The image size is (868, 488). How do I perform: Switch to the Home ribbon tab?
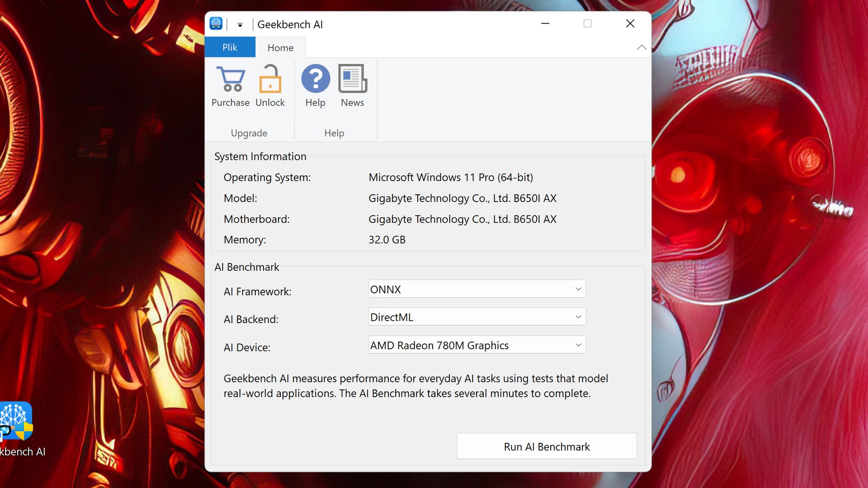point(280,47)
